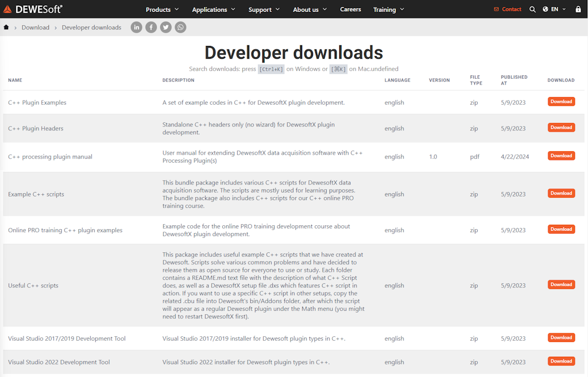Click the globe language icon
Viewport: 588px width, 377px height.
point(546,9)
